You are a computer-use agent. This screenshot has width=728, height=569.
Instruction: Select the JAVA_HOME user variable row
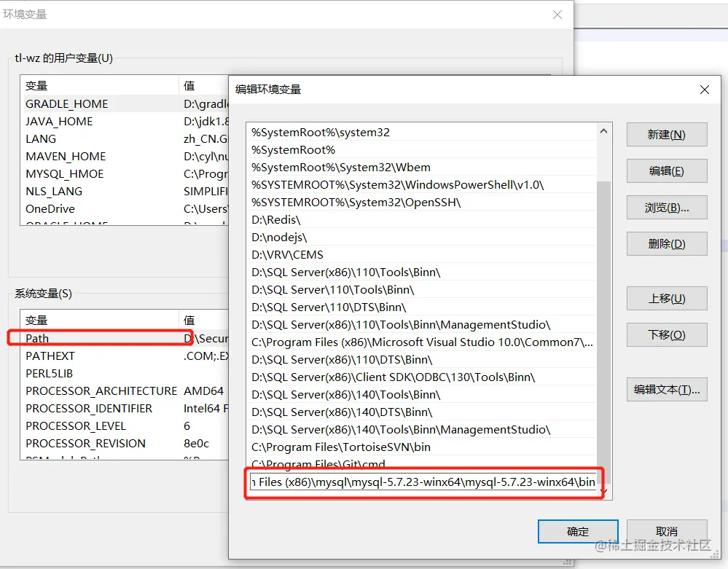(125, 122)
